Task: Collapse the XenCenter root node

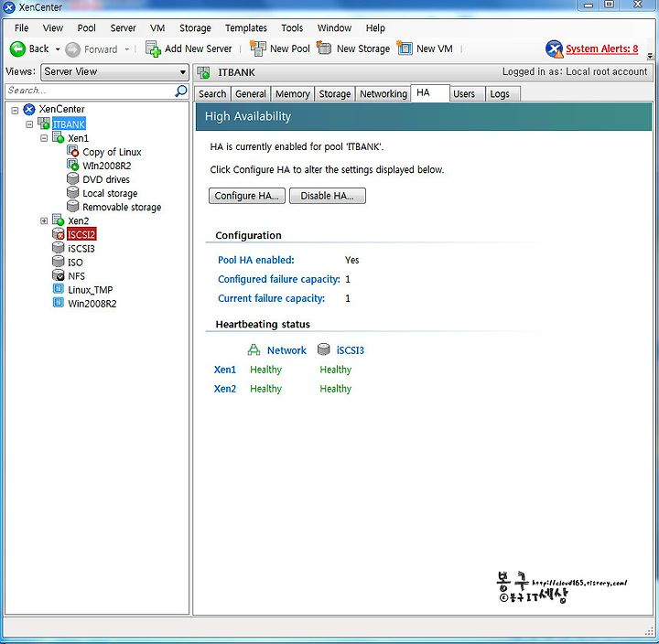Action: (x=16, y=111)
